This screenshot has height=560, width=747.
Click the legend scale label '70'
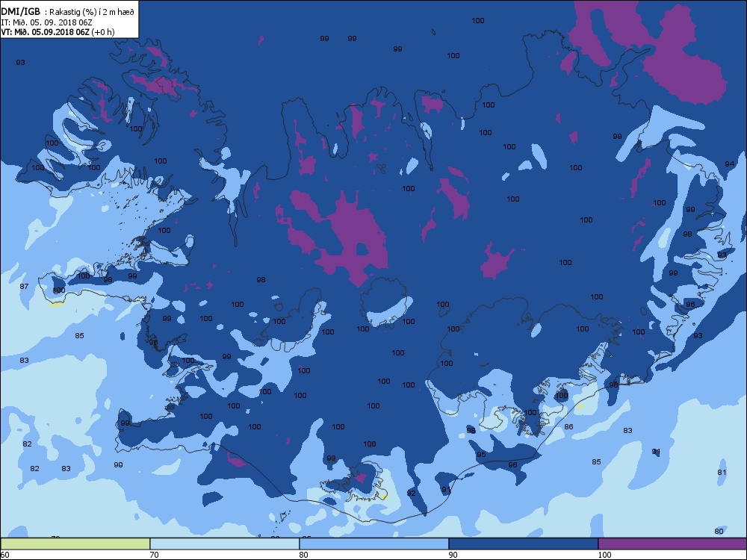pos(154,555)
